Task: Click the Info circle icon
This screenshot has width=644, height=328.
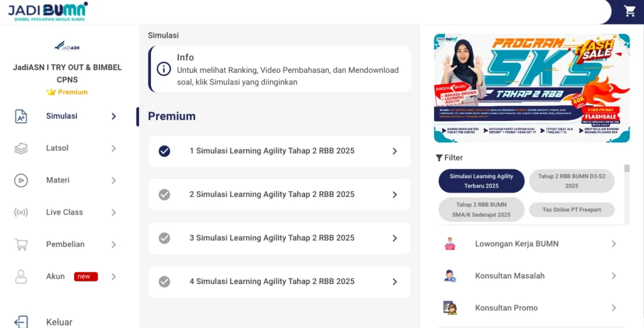Action: pyautogui.click(x=164, y=69)
